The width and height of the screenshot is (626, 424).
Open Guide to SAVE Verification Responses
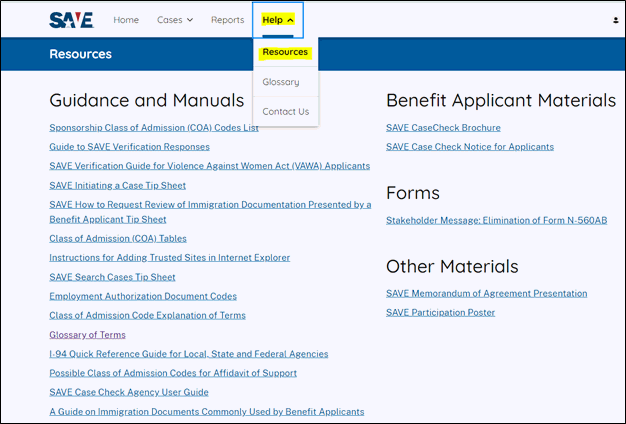click(x=129, y=147)
